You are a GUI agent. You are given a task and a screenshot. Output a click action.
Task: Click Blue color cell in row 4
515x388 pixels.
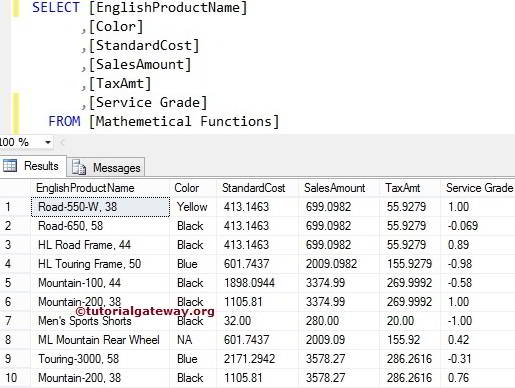pyautogui.click(x=193, y=264)
